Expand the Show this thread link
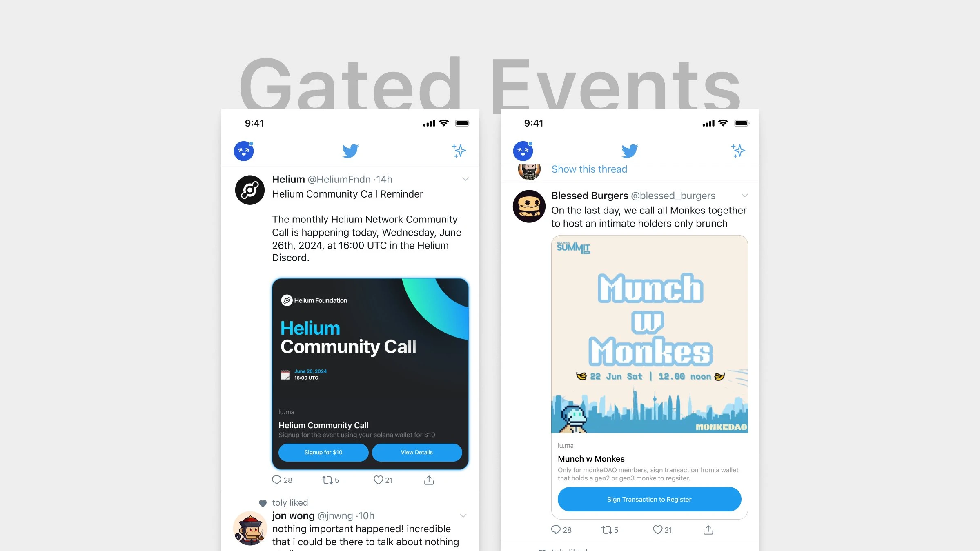The width and height of the screenshot is (980, 551). pyautogui.click(x=588, y=169)
